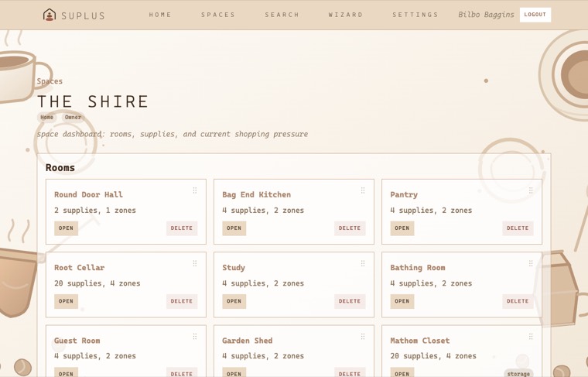Screen dimensions: 588x377
Task: Click "2 supplies, 1 zones" text
Action: point(95,210)
